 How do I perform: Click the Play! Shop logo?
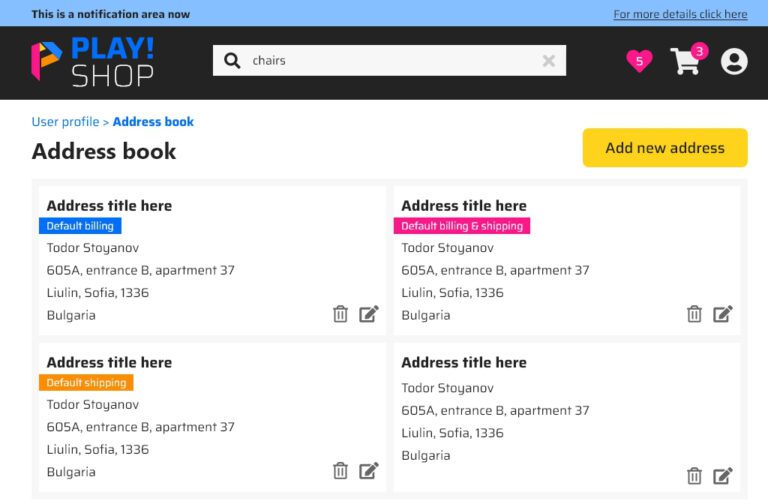[x=93, y=62]
